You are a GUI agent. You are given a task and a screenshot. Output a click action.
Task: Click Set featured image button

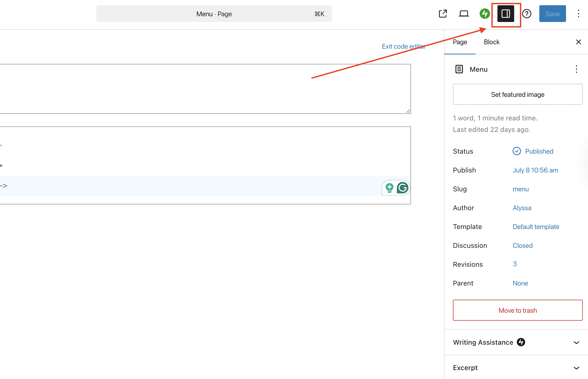pos(518,94)
